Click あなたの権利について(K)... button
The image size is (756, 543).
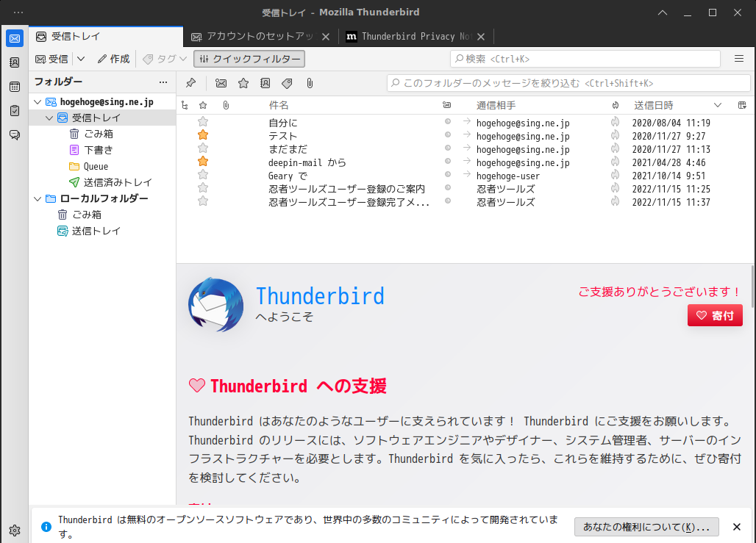(646, 527)
